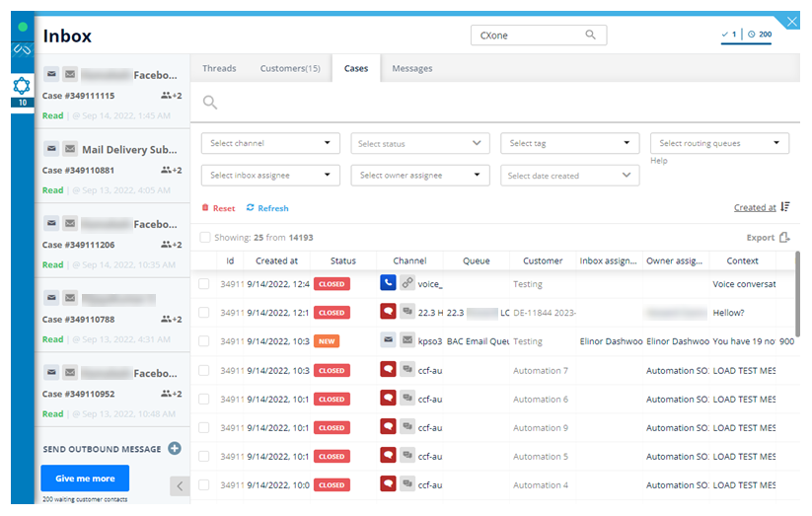812x516 pixels.
Task: Click the CXone logo icon in sidebar
Action: click(x=23, y=49)
